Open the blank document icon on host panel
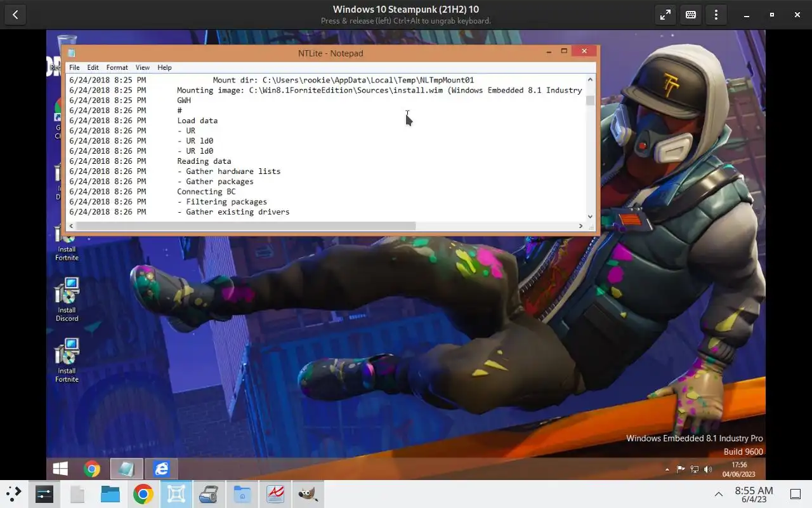This screenshot has width=812, height=508. click(x=77, y=494)
